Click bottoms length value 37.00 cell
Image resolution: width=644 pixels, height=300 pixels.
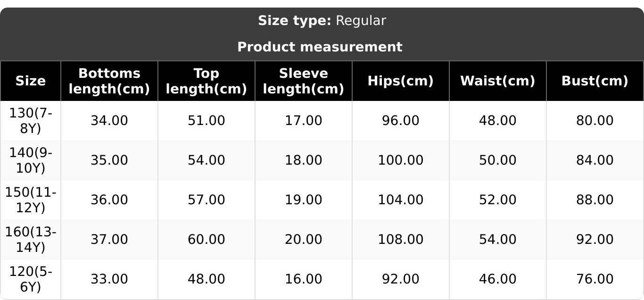click(x=109, y=240)
